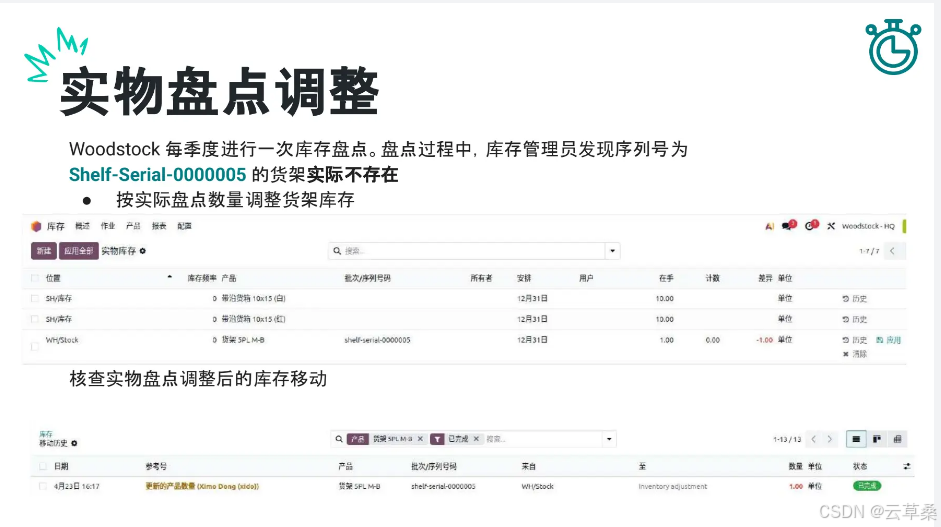Screen dimensions: 941x527
Task: Click 清除 button on WH/Stock row
Action: [x=855, y=354]
